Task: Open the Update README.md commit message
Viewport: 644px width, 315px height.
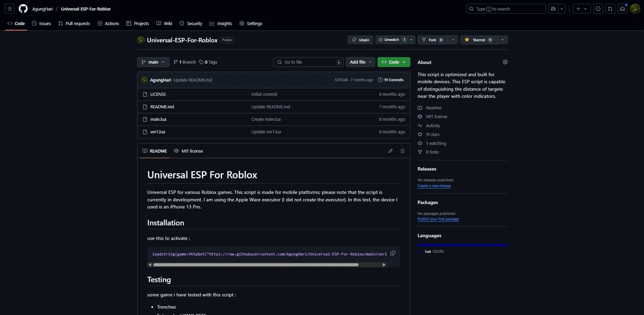Action: (193, 80)
